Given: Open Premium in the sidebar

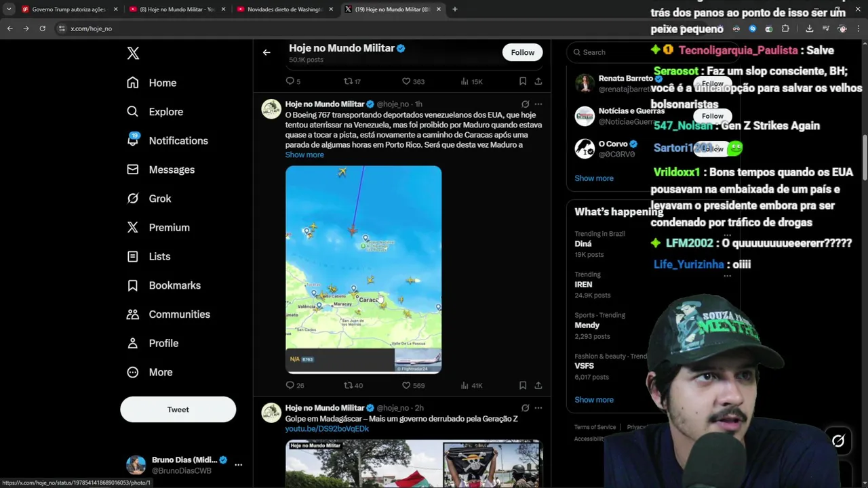Looking at the screenshot, I should click(159, 228).
